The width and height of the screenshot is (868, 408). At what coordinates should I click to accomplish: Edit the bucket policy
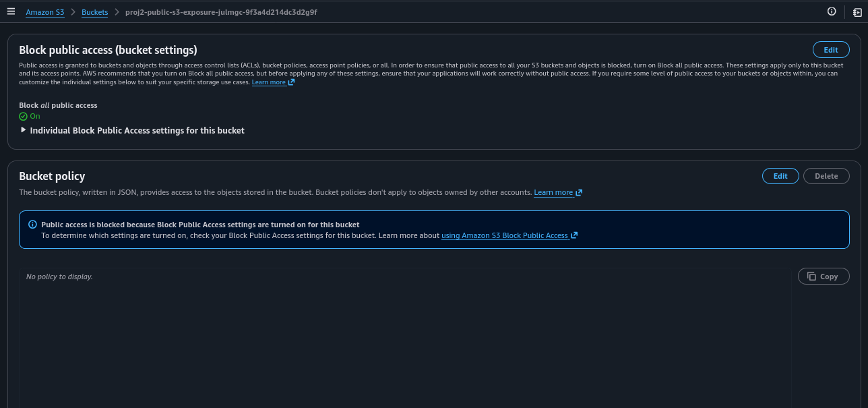(780, 176)
